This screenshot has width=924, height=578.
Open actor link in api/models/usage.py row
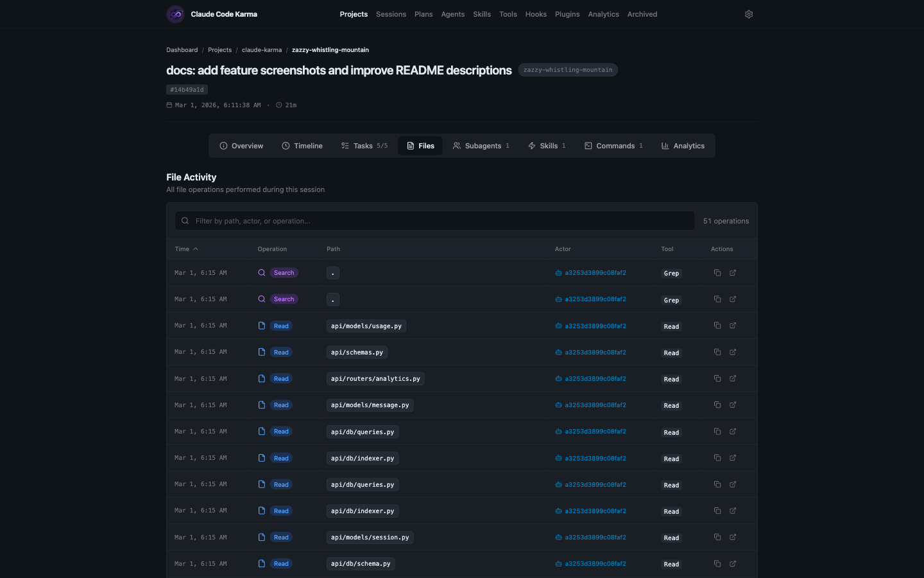[591, 326]
